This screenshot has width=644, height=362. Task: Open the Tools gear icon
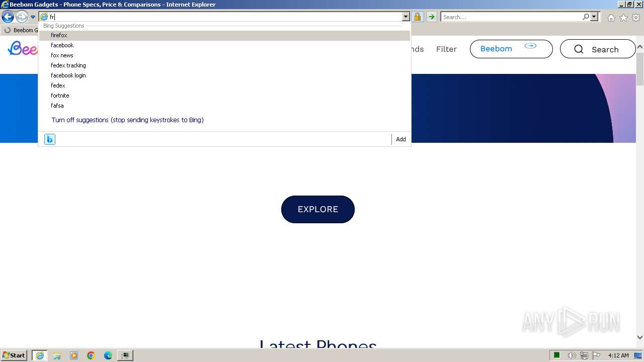click(x=636, y=18)
